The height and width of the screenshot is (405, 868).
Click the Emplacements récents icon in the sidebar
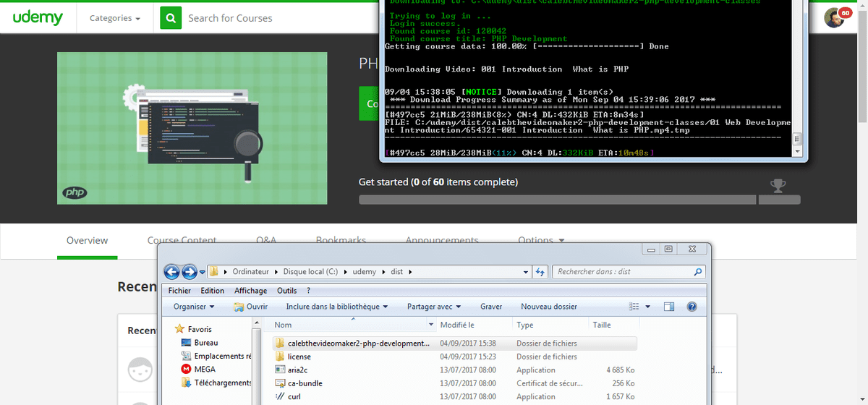click(187, 356)
